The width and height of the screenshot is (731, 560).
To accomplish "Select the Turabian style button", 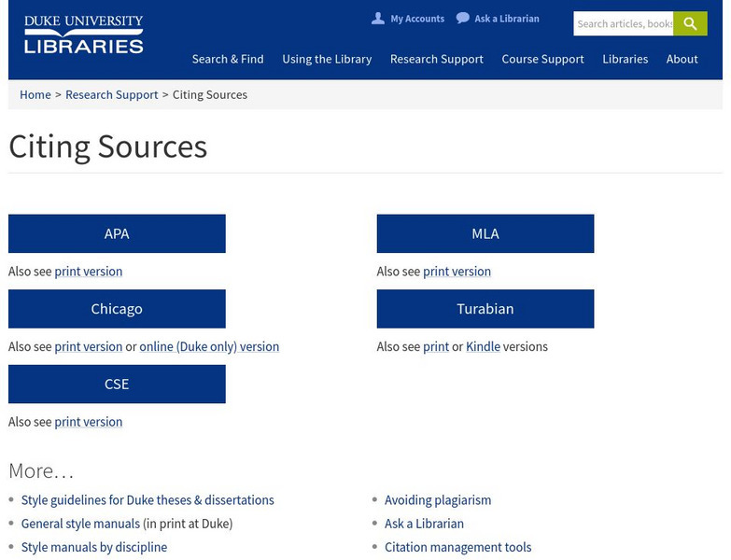I will (x=485, y=309).
